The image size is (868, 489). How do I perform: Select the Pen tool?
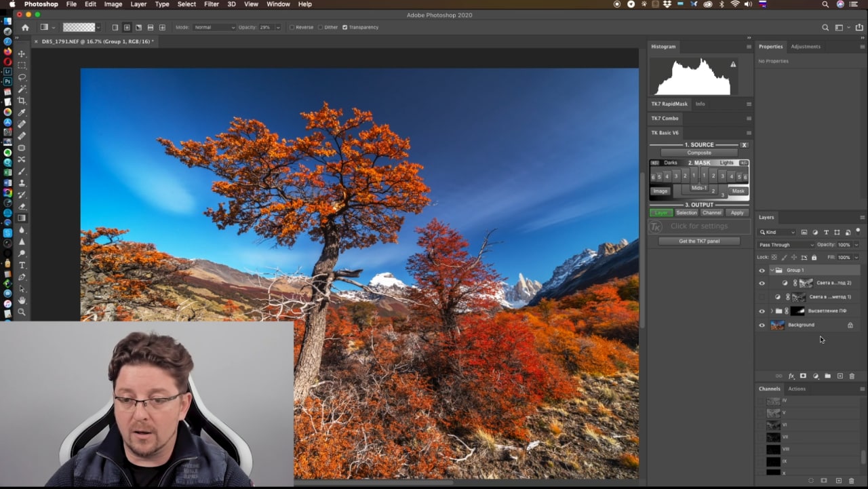pos(22,277)
